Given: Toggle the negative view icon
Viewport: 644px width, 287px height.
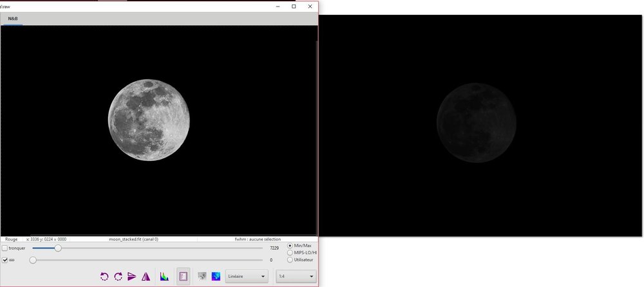Looking at the screenshot, I should (202, 276).
